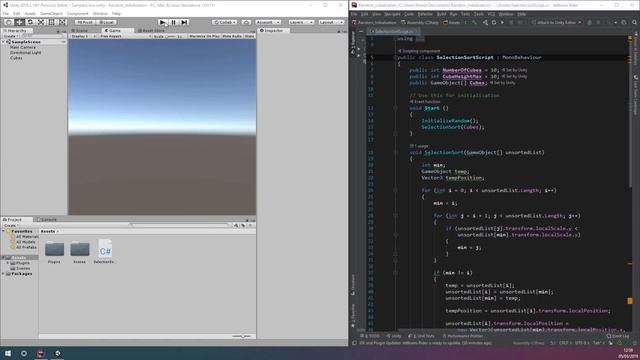Start Play mode in Unity

coord(162,22)
